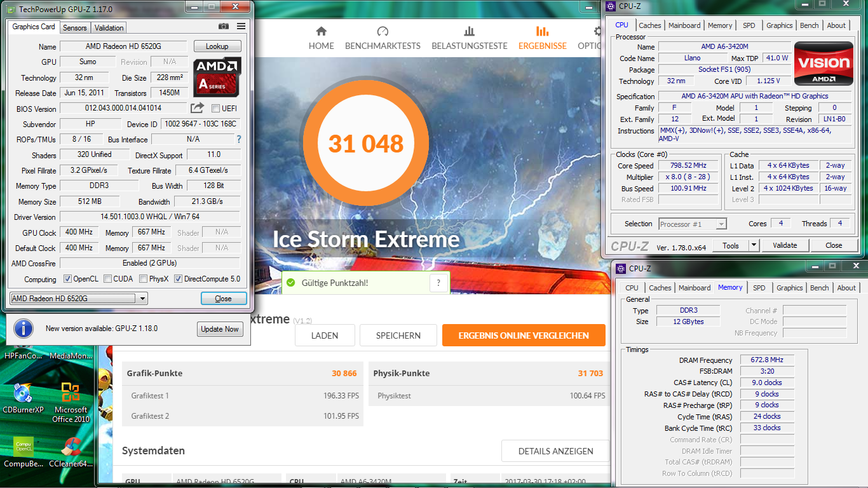Click the Driver Version field
The width and height of the screenshot is (868, 488).
click(x=150, y=217)
